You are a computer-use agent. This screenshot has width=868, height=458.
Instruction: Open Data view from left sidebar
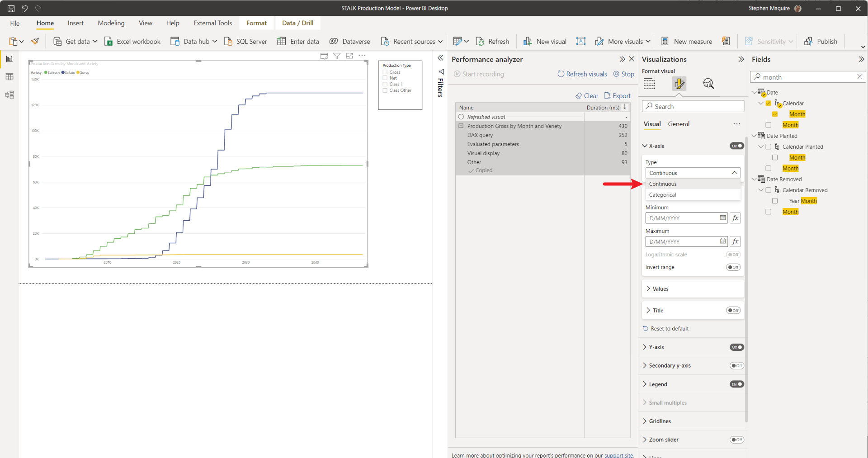click(9, 77)
